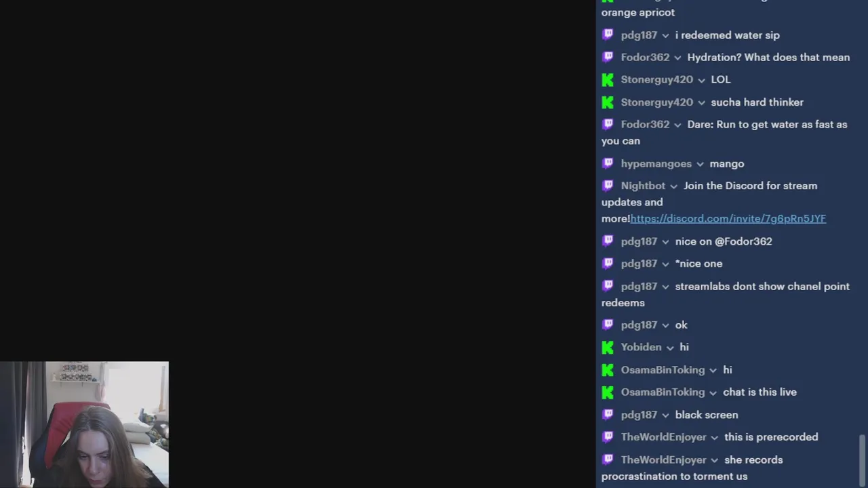Open chevron beside TheWorldEnjoyer 'this is prerecorded'
868x488 pixels.
(x=714, y=438)
